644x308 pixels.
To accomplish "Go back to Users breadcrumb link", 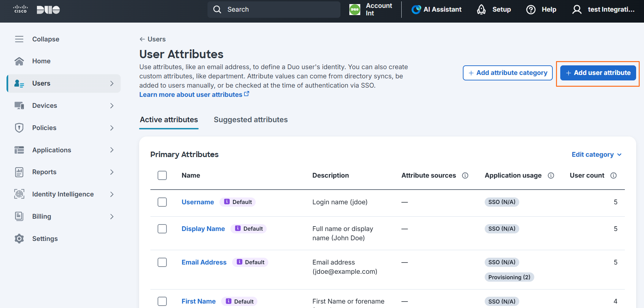I will pos(152,39).
